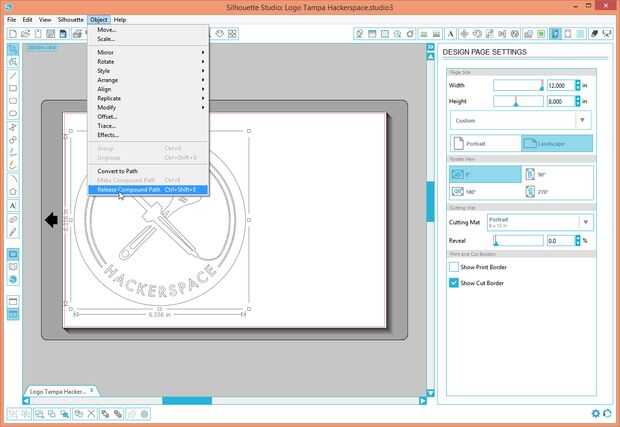Open the Custom page size dropdown
620x427 pixels.
click(520, 120)
